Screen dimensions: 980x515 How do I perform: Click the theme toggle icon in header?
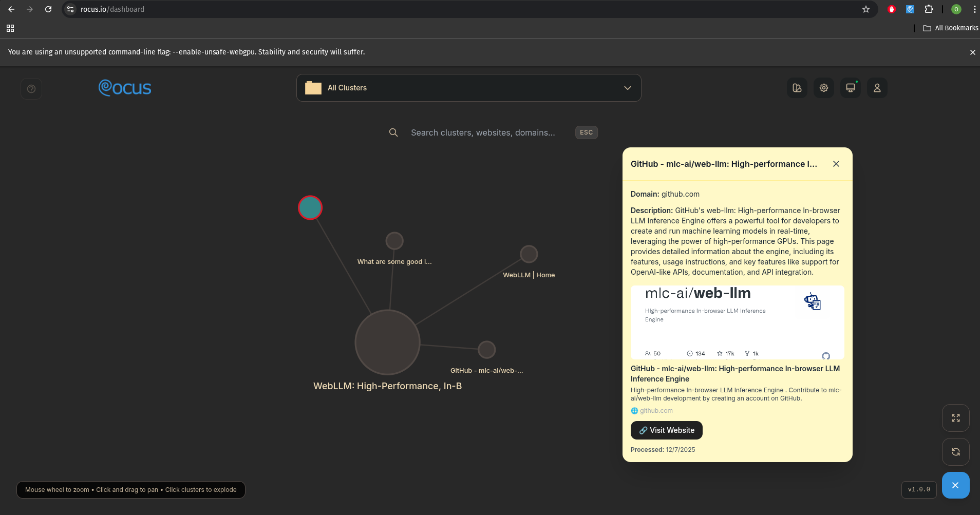coord(797,88)
